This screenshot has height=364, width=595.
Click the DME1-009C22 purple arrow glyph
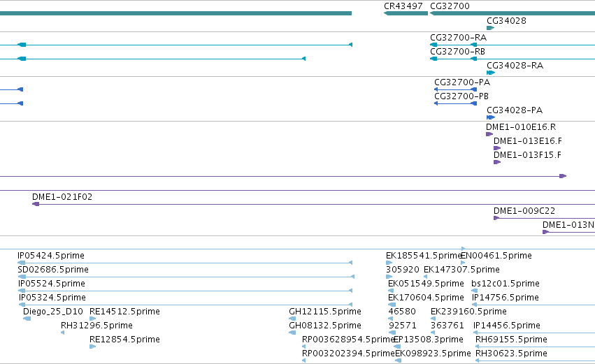click(496, 218)
